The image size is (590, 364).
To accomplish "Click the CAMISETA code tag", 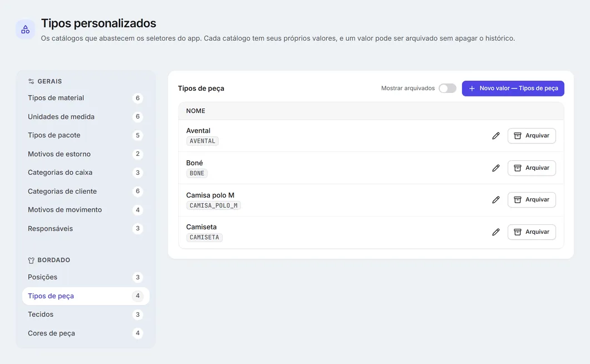I will 204,237.
